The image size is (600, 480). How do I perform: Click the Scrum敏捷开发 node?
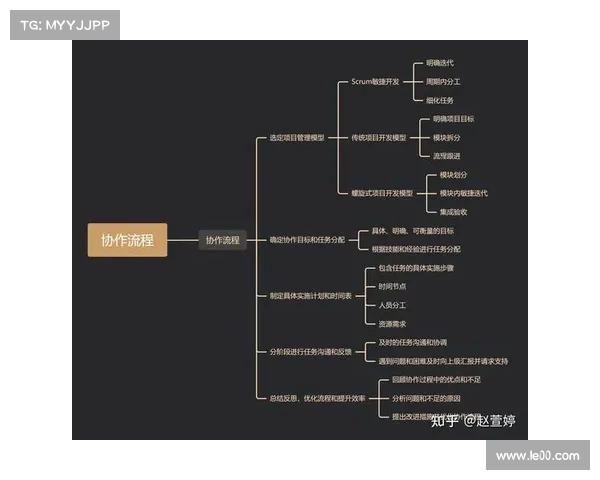[x=375, y=81]
